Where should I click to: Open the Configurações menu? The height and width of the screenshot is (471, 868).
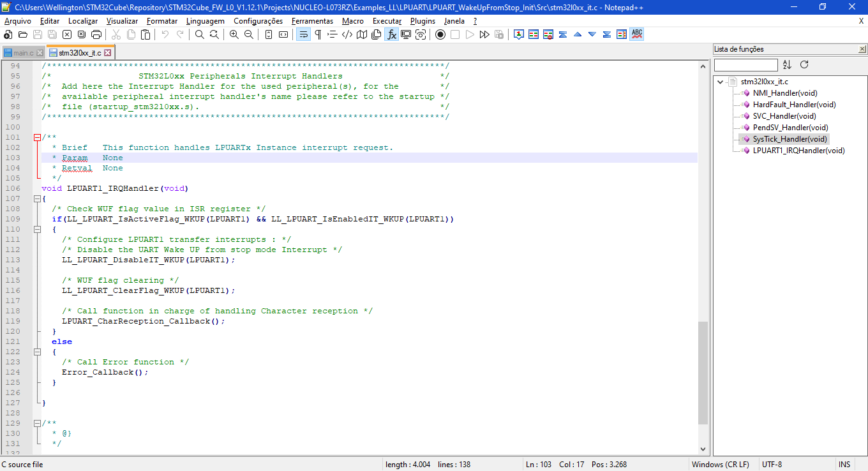click(258, 20)
